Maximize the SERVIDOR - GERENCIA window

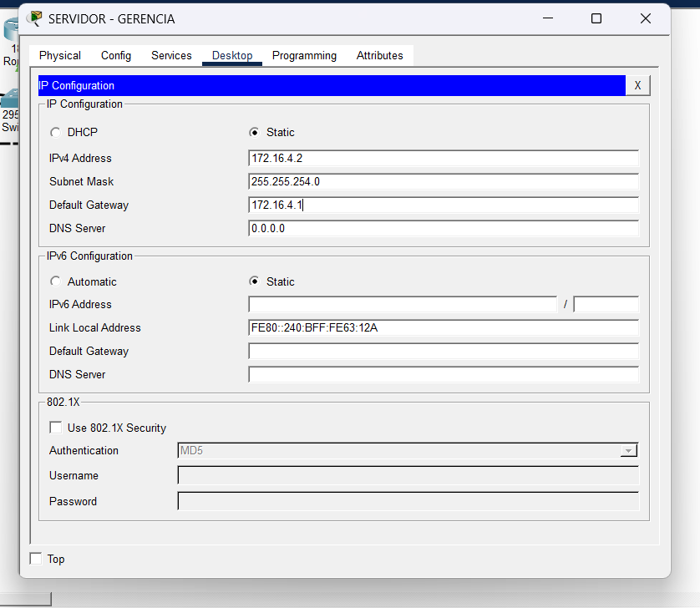(596, 18)
